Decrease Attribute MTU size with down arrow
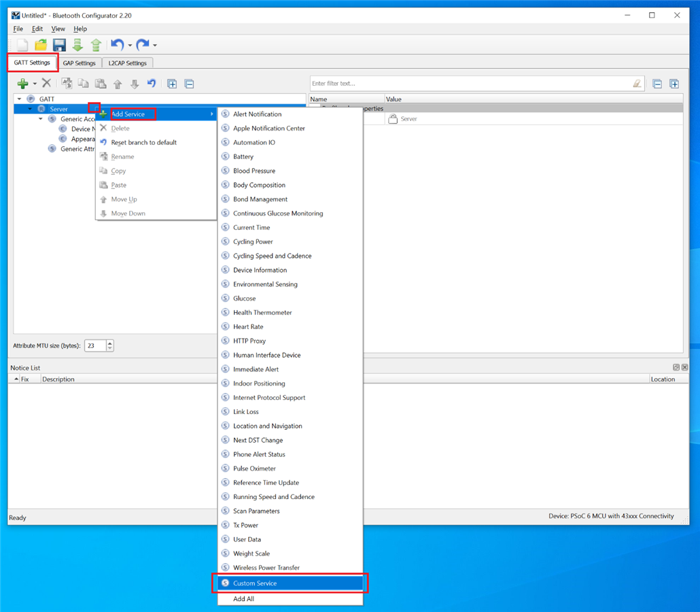This screenshot has height=612, width=700. 110,348
